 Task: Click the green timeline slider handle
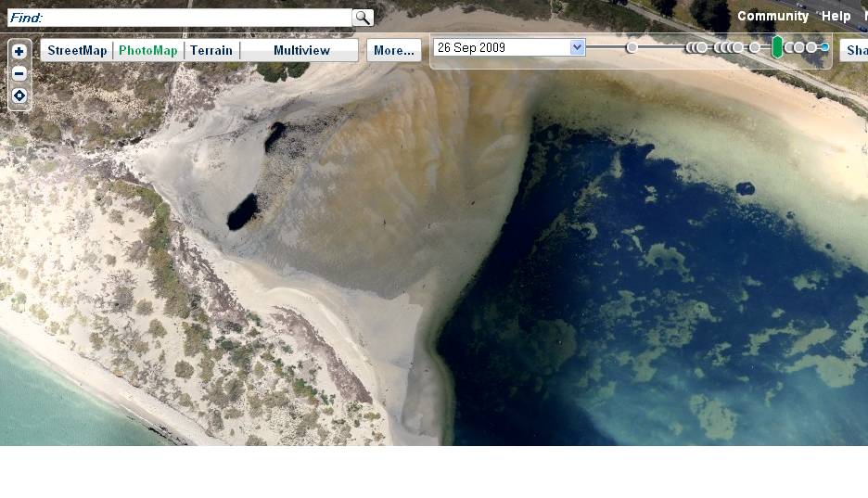click(777, 47)
